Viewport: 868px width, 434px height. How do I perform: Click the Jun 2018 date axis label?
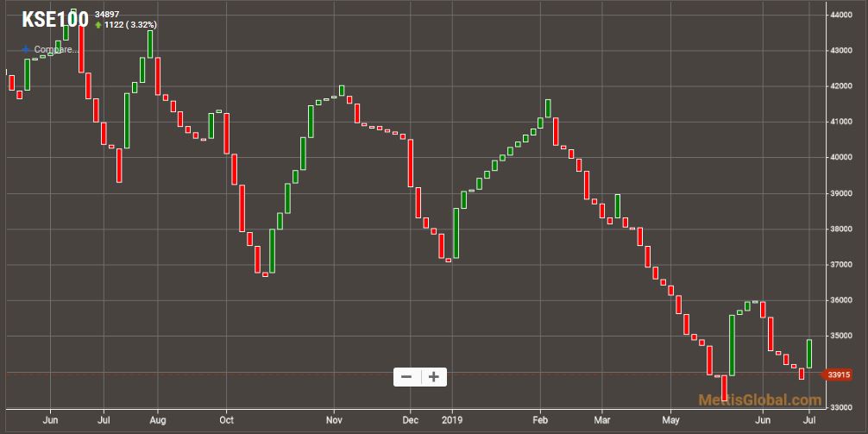(50, 419)
